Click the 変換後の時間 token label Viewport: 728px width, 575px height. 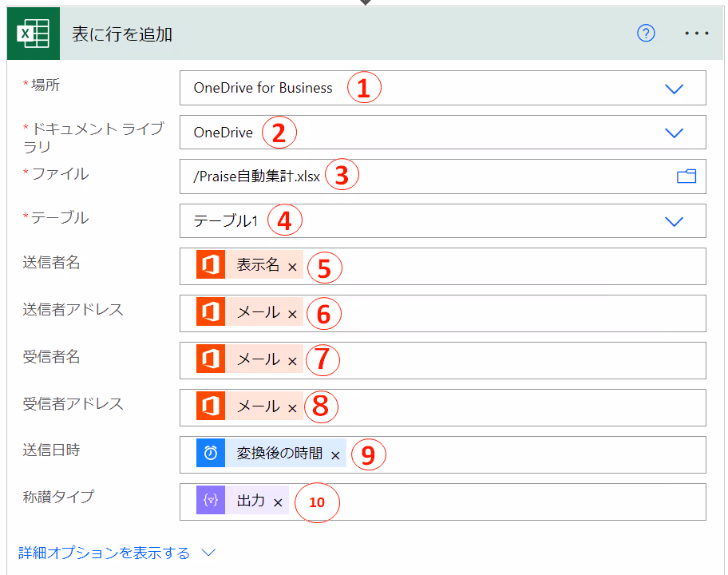(279, 454)
